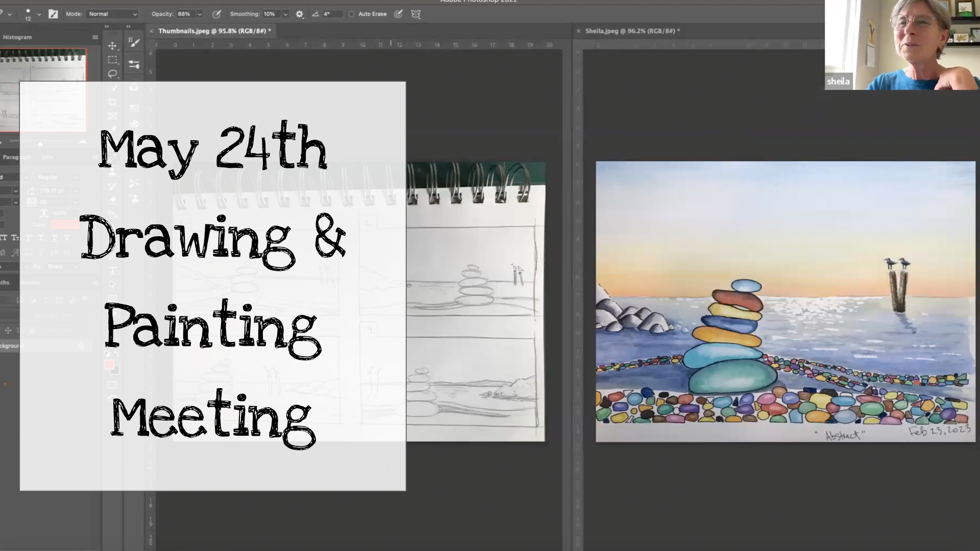Toggle Quick Mask mode

coord(112,385)
